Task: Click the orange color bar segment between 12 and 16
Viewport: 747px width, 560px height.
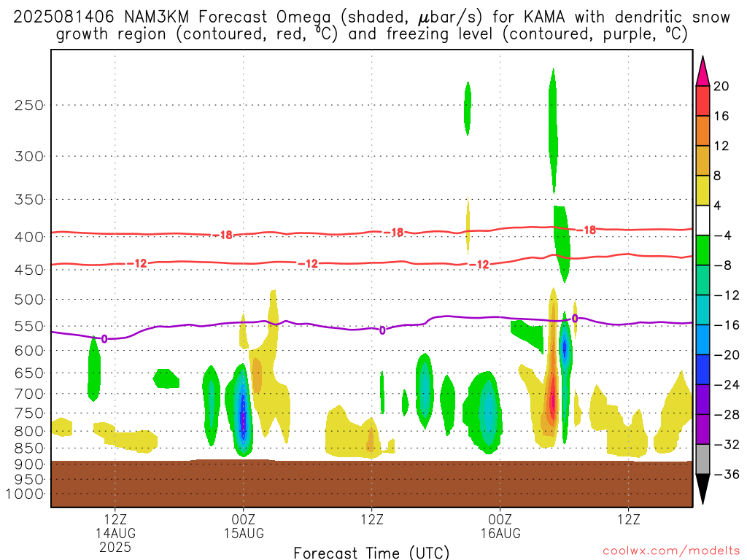Action: pyautogui.click(x=703, y=131)
